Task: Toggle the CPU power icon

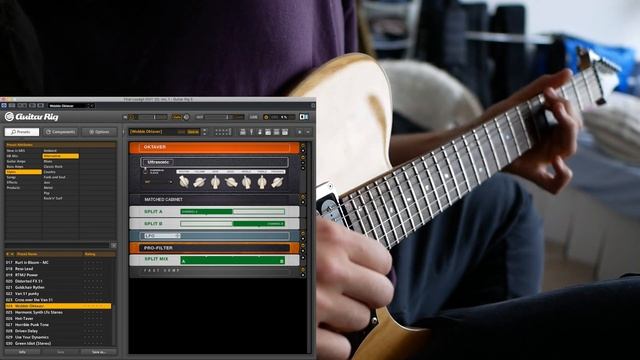Action: 266,117
